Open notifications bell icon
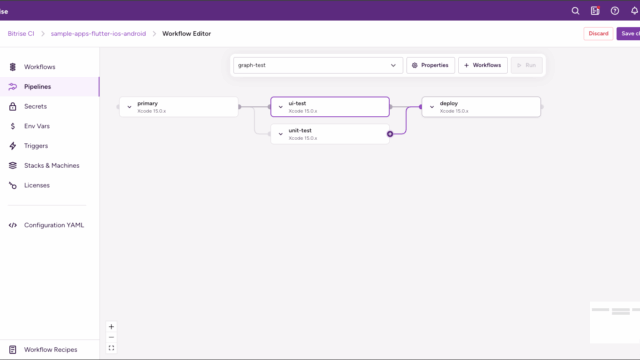The image size is (640, 360). coord(634,11)
